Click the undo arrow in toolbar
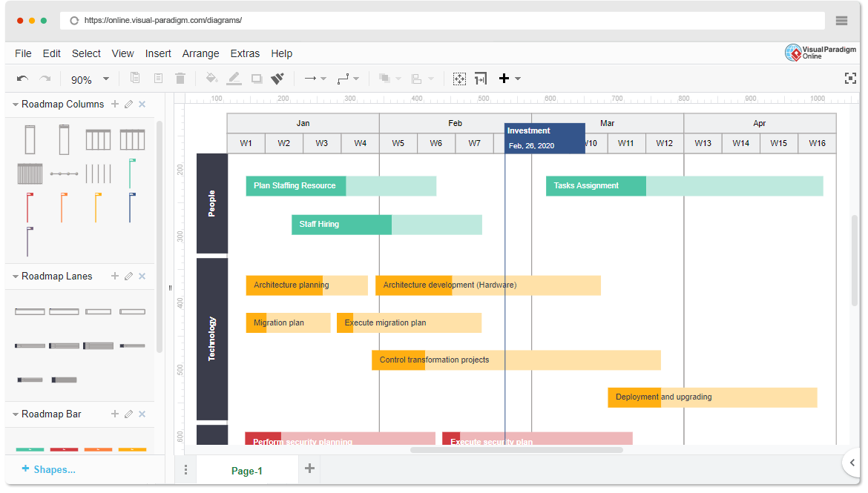 coord(22,79)
